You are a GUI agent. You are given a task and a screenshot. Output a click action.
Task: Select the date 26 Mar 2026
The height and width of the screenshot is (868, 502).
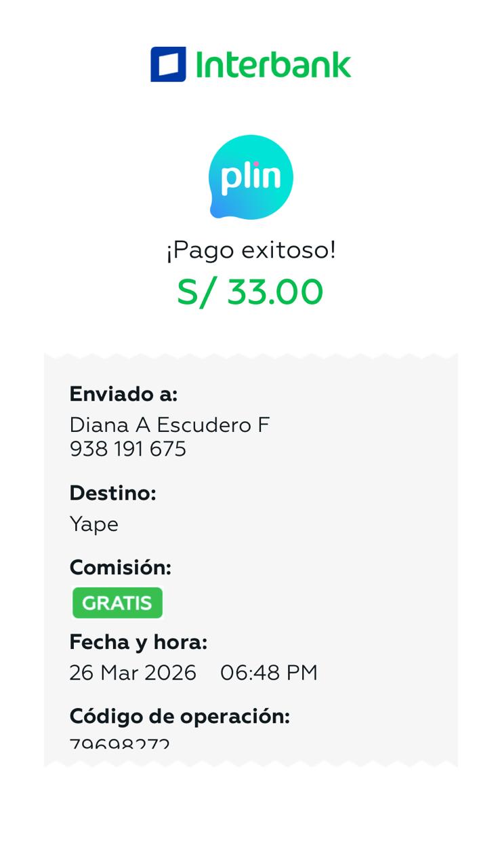point(133,673)
